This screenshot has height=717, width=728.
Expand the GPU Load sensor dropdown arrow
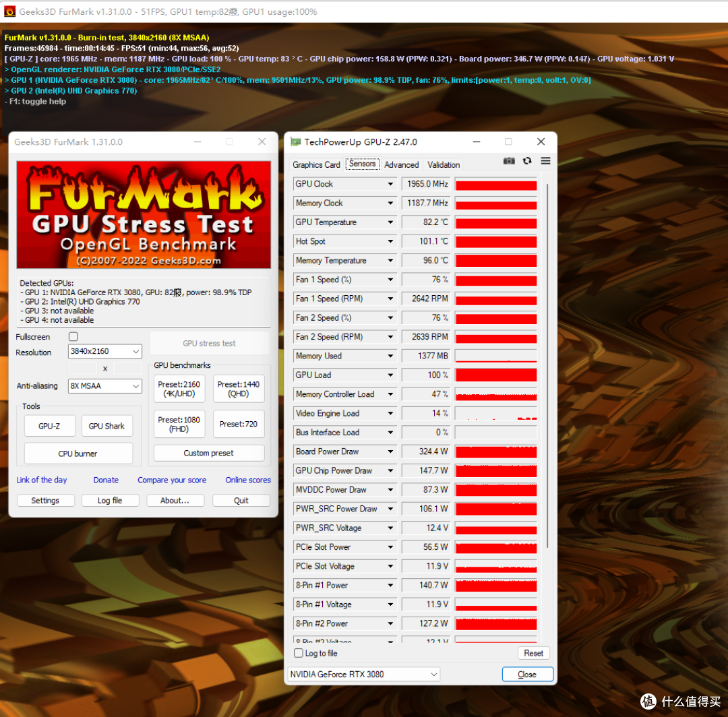coord(390,375)
